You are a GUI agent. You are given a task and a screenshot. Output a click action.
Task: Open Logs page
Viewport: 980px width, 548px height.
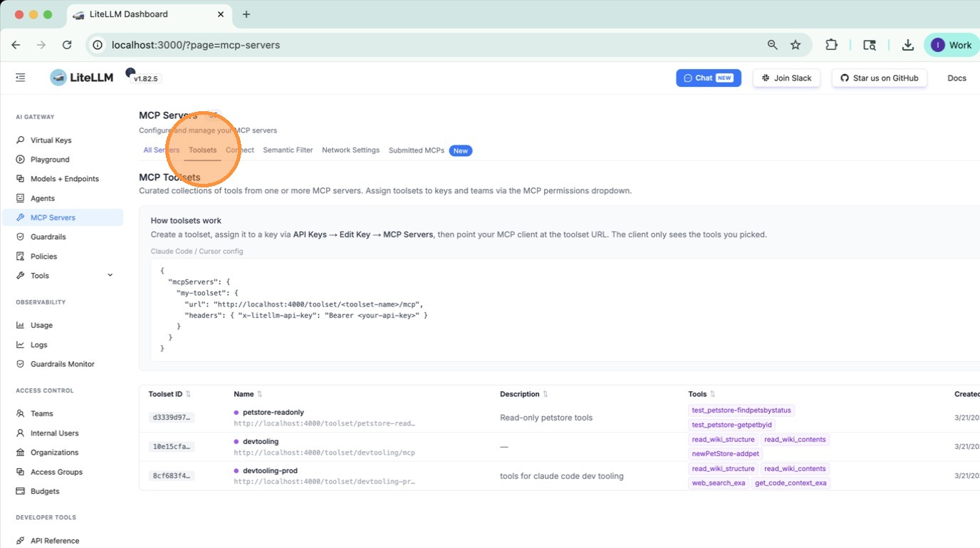[38, 345]
